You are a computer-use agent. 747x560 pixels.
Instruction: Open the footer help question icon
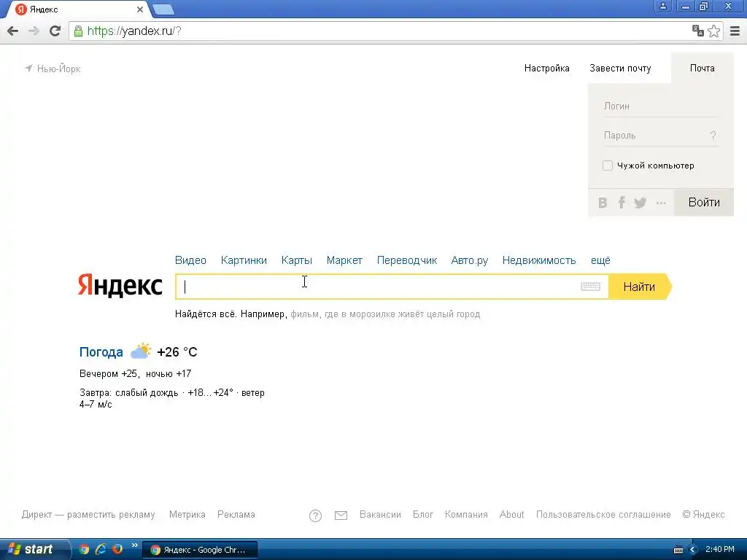[315, 516]
